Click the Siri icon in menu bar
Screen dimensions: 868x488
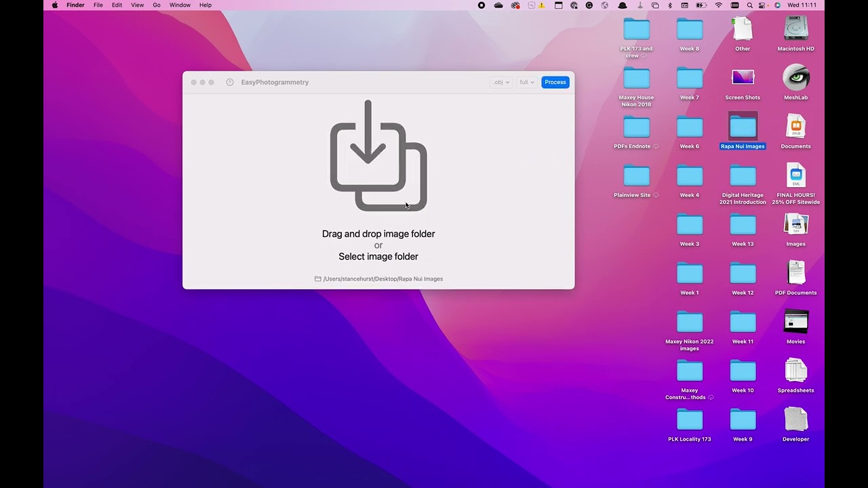tap(777, 5)
